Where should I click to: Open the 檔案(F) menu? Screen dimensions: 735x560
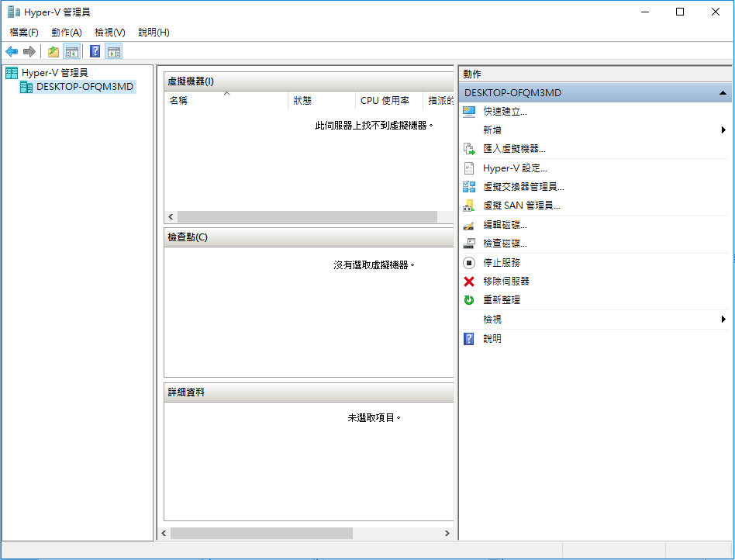coord(24,33)
